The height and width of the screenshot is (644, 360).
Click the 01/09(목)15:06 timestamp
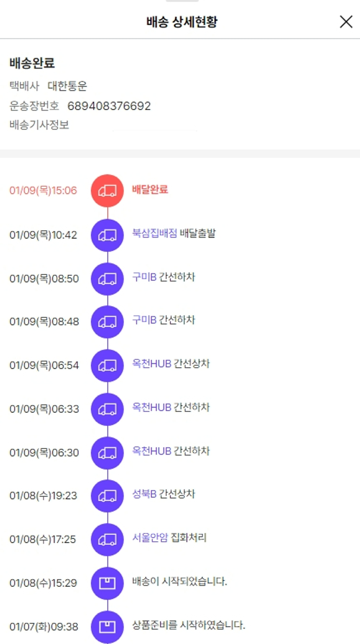tap(43, 190)
